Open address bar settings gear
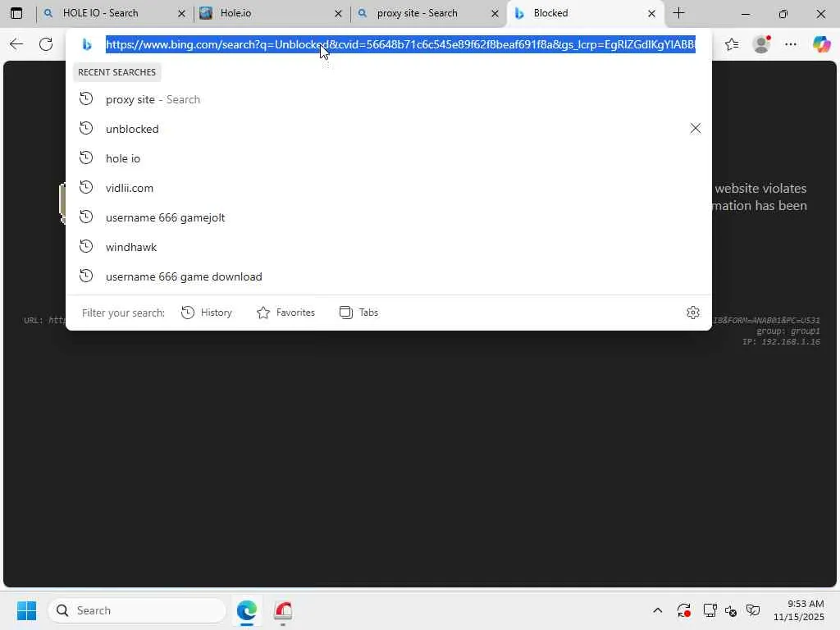Image resolution: width=840 pixels, height=630 pixels. (693, 313)
